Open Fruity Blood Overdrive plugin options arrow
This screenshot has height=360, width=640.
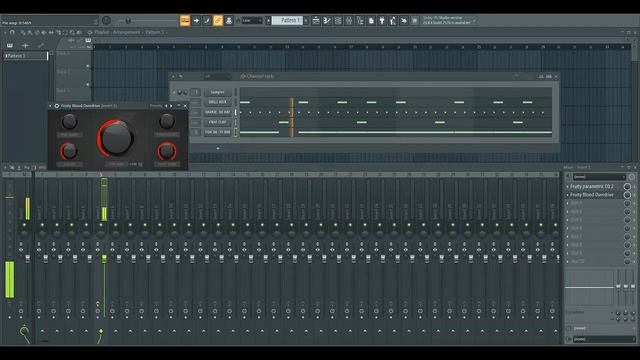51,106
